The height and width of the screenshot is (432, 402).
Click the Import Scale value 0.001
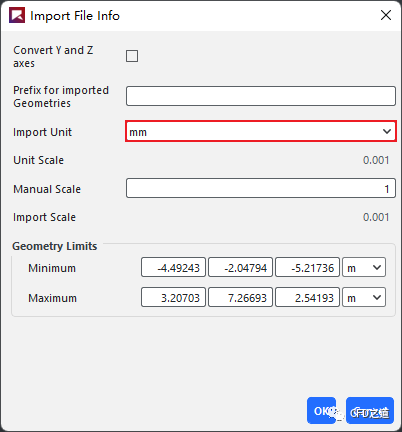pyautogui.click(x=376, y=217)
